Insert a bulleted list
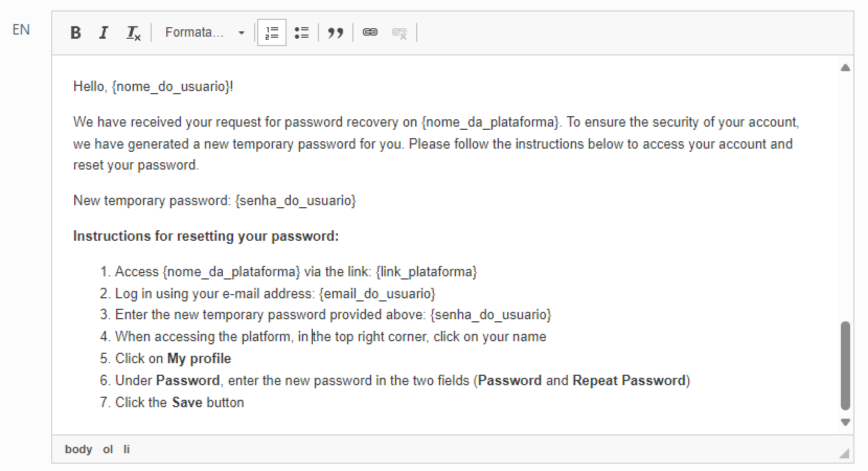The height and width of the screenshot is (471, 868). tap(302, 33)
